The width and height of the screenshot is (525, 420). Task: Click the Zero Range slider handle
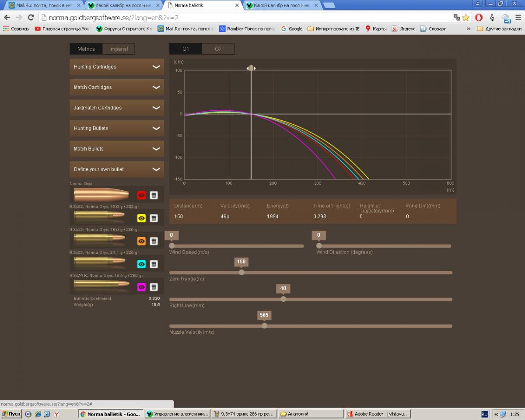(241, 273)
